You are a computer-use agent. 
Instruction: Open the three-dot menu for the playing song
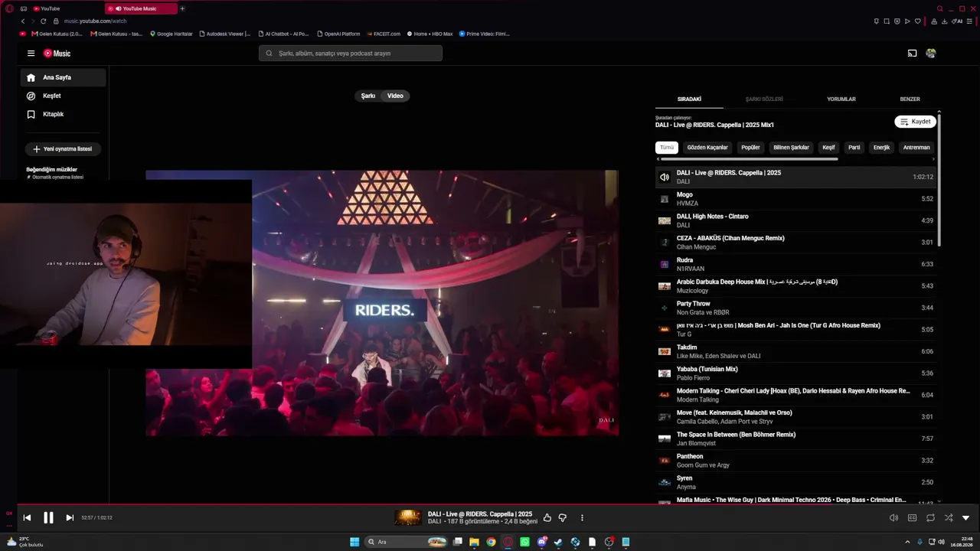582,518
